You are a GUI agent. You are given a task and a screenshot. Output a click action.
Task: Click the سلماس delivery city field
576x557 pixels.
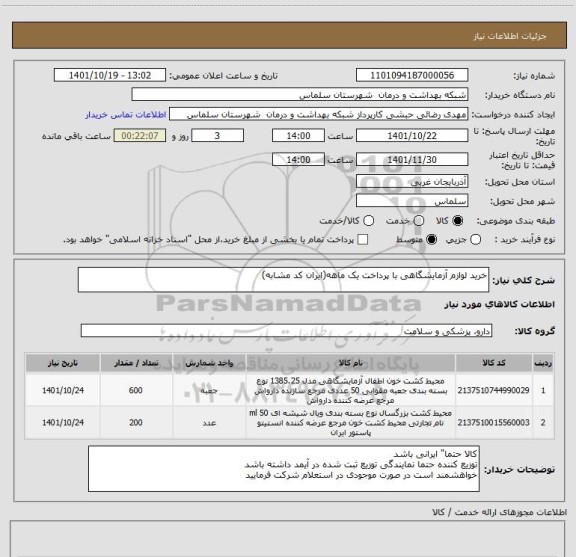click(x=412, y=201)
